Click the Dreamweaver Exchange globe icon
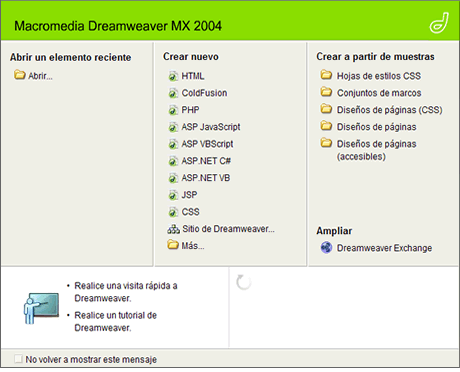The height and width of the screenshot is (372, 460). pos(326,248)
